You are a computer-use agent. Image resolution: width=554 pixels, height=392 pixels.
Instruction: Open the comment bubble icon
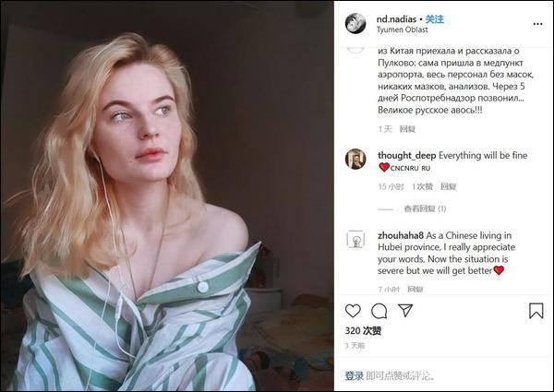(379, 311)
